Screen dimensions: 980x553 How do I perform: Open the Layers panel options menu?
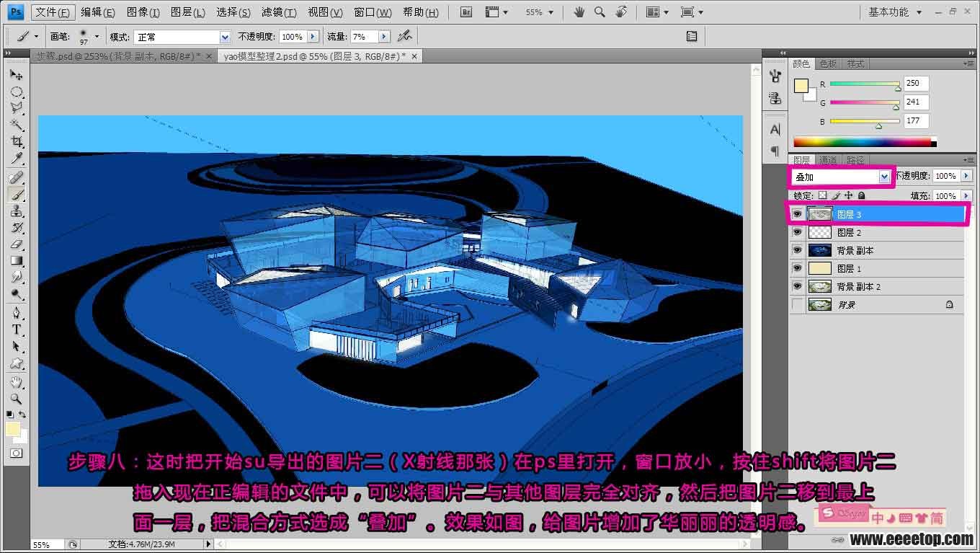click(968, 160)
